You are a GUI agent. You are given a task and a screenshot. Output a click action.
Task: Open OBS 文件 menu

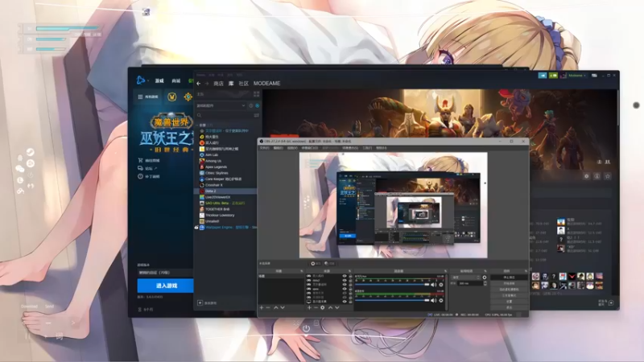click(x=265, y=148)
